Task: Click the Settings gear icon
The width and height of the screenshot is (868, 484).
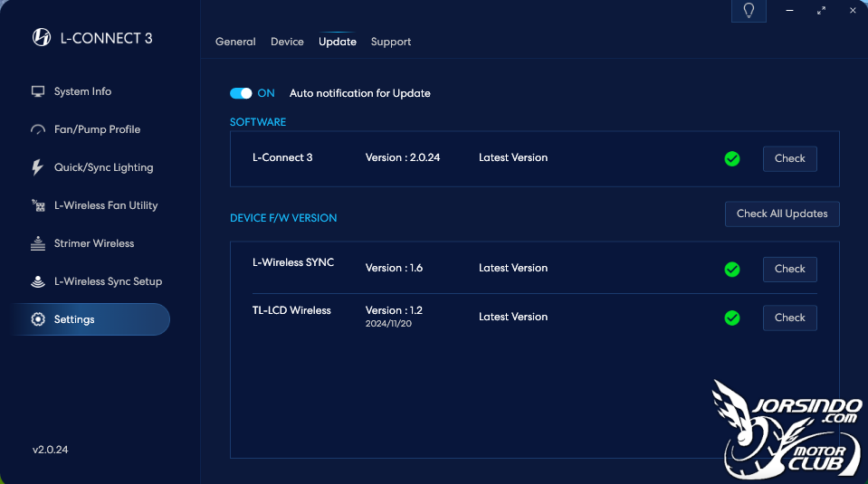Action: [x=38, y=319]
